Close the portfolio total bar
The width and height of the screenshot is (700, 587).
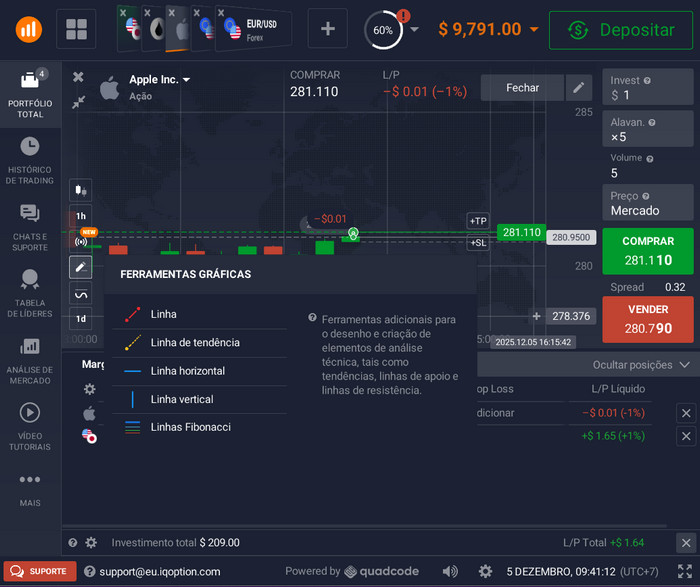tap(686, 543)
